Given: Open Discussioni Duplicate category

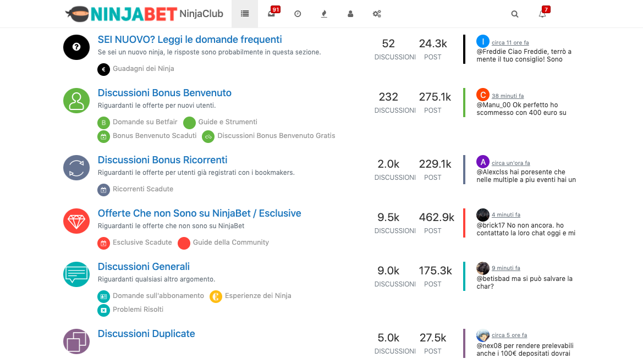Looking at the screenshot, I should tap(146, 334).
